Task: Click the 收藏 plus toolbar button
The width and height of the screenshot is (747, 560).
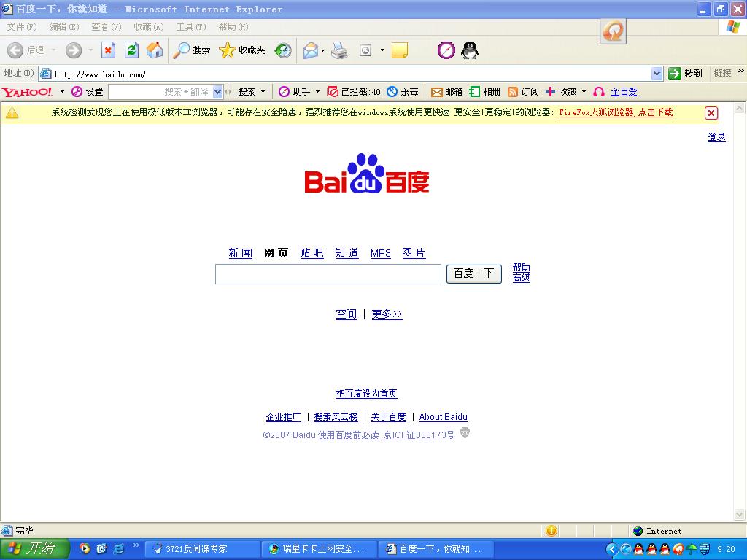Action: (x=561, y=92)
